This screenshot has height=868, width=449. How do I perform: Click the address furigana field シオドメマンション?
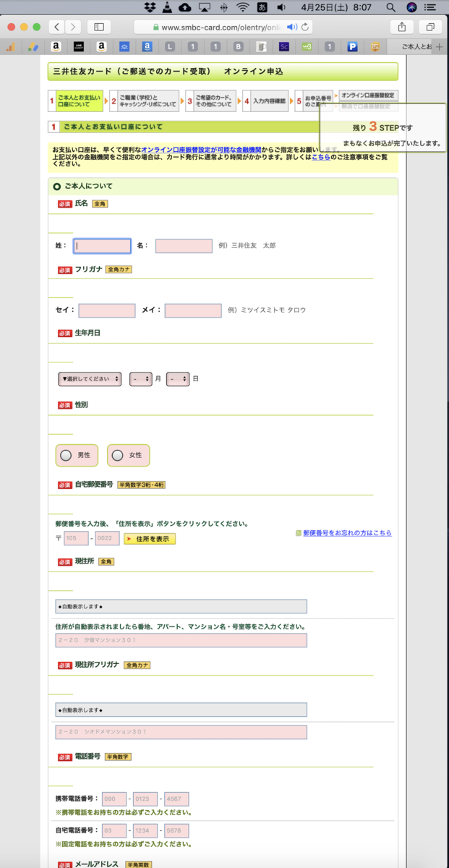(x=181, y=732)
